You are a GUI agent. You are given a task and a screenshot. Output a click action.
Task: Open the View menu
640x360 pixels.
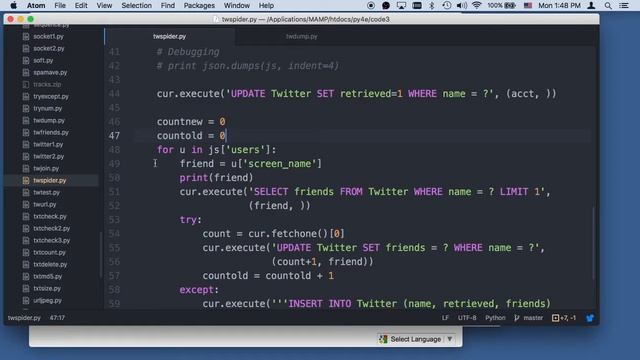click(x=104, y=5)
